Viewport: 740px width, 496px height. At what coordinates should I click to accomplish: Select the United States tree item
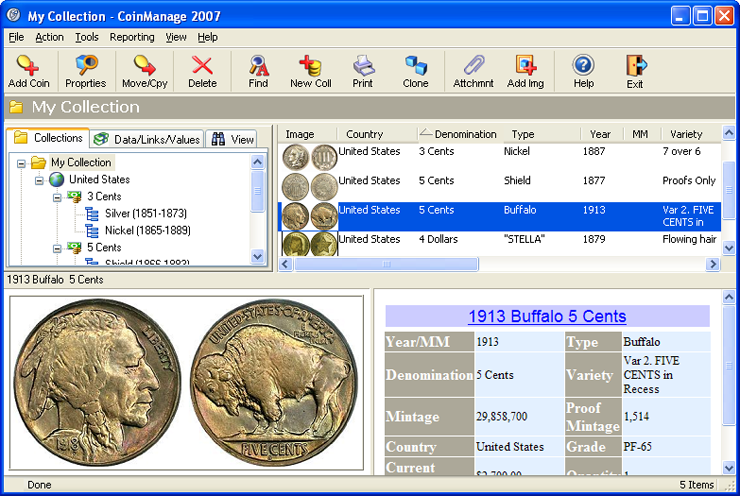point(100,179)
